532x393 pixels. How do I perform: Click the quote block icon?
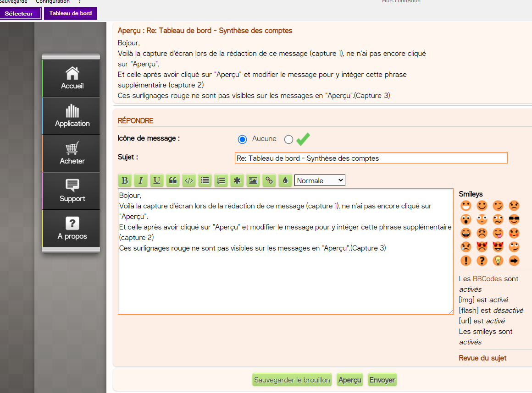coord(172,180)
